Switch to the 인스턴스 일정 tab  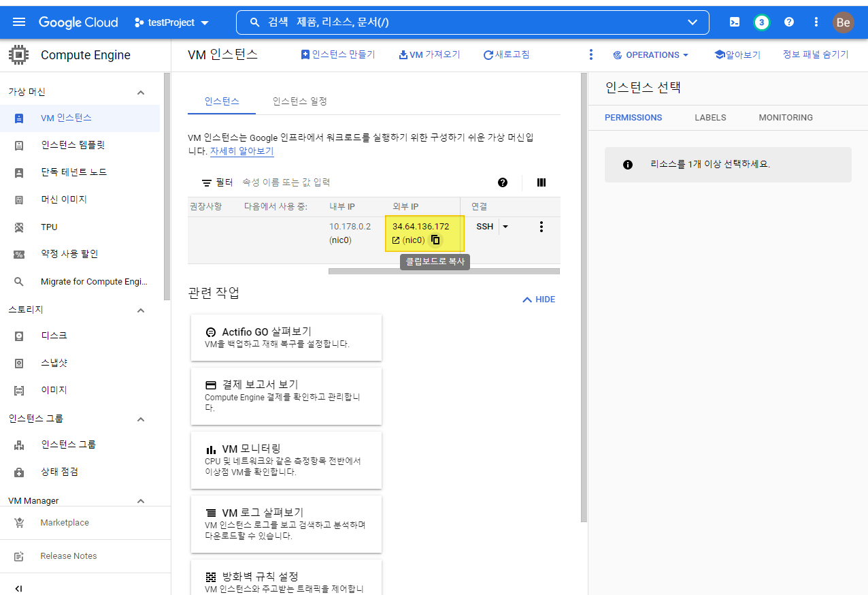pyautogui.click(x=300, y=101)
